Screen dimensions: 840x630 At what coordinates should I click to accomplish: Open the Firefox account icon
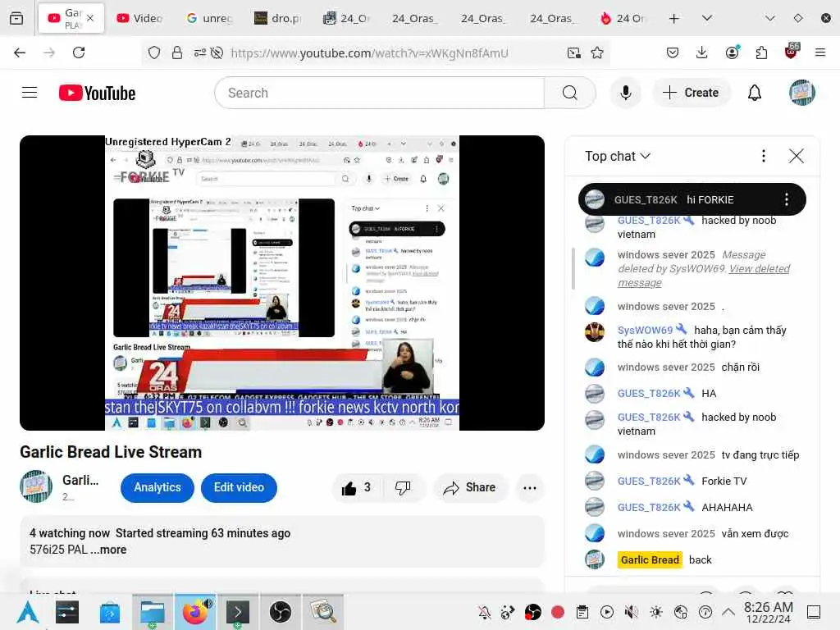click(x=733, y=52)
